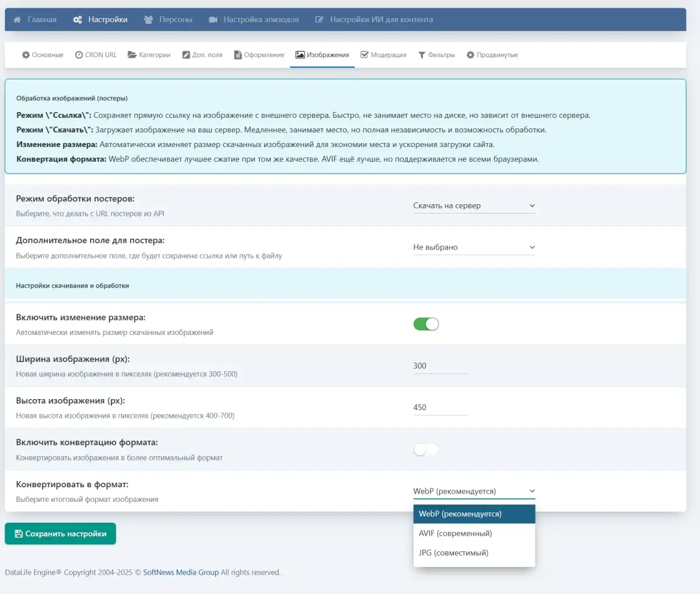Enable the format conversion toggle
Screen dimensions: 700x594
(x=426, y=450)
